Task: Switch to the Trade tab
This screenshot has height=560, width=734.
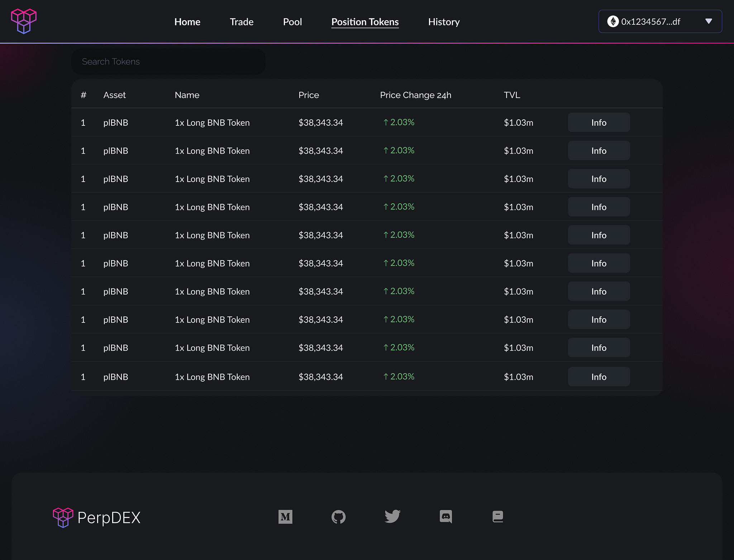Action: point(242,22)
